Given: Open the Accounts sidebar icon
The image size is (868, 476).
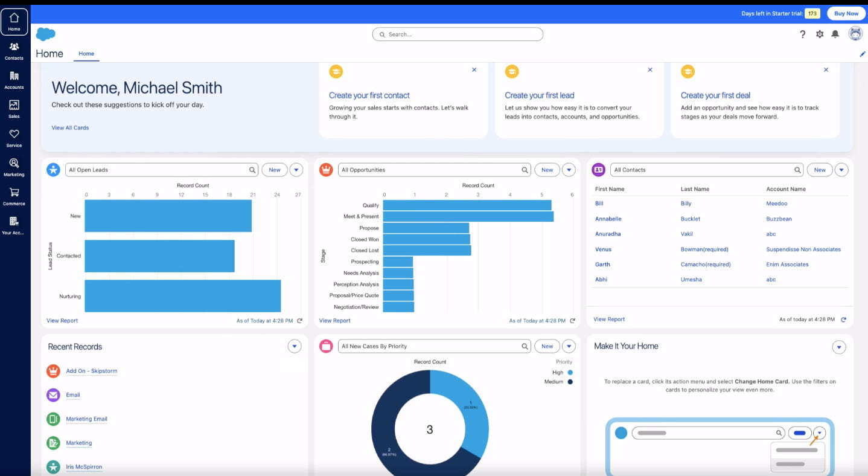Looking at the screenshot, I should [14, 80].
